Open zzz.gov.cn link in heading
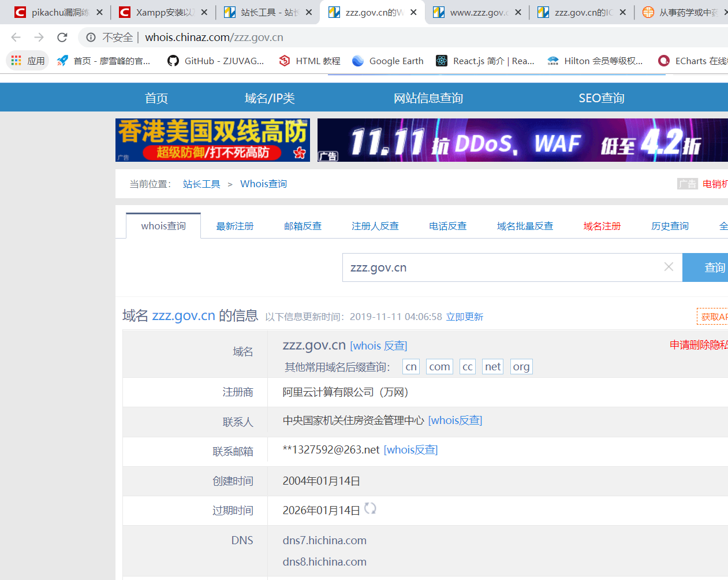The width and height of the screenshot is (728, 580). coord(184,315)
